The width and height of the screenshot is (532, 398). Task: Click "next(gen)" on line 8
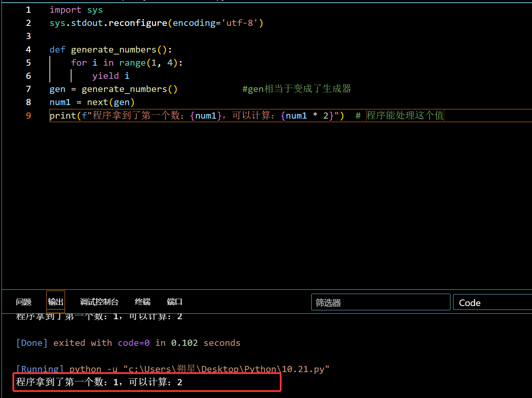pos(111,102)
